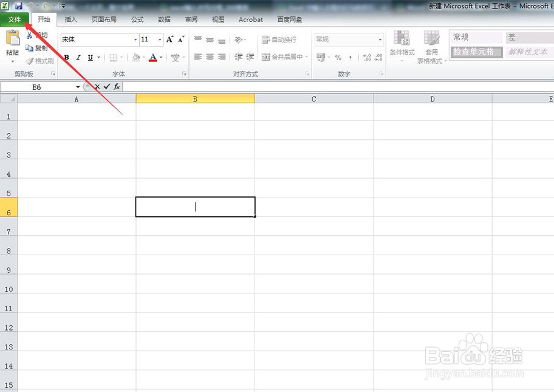Toggle 自动换行 wrap text
This screenshot has height=392, width=554.
click(x=279, y=40)
